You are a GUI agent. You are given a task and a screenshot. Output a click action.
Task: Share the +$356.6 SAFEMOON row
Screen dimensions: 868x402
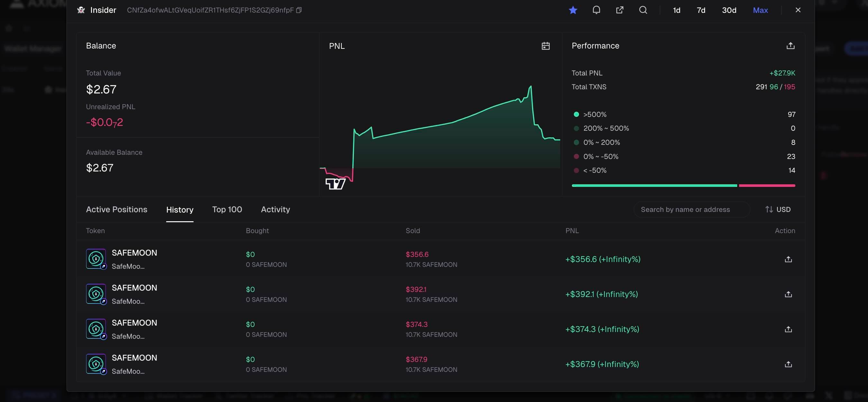point(788,259)
